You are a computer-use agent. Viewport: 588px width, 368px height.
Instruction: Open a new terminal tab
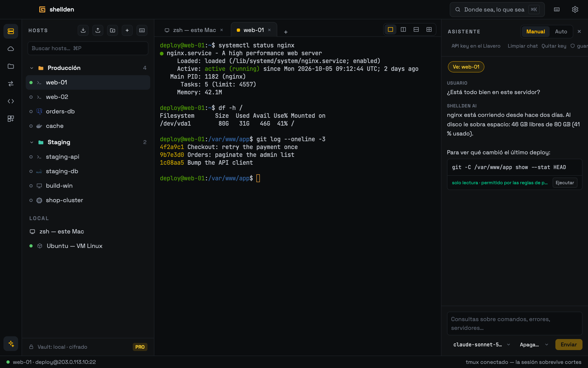[286, 32]
